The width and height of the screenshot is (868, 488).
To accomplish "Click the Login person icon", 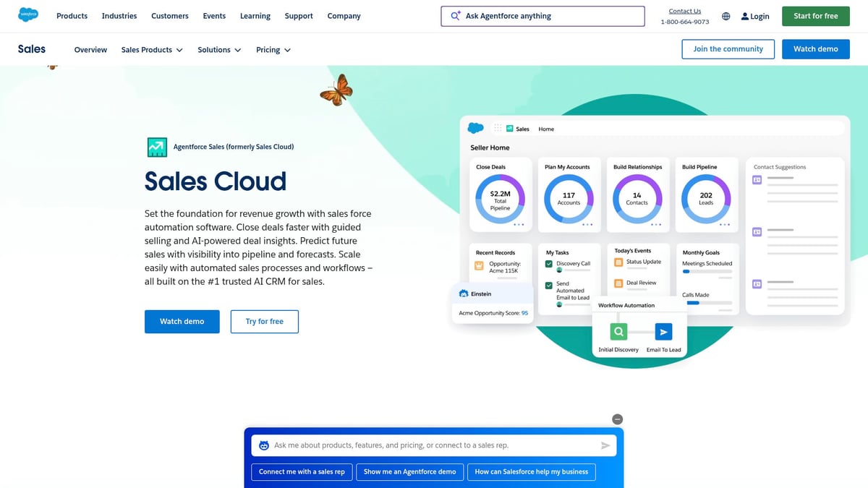I will pyautogui.click(x=746, y=16).
